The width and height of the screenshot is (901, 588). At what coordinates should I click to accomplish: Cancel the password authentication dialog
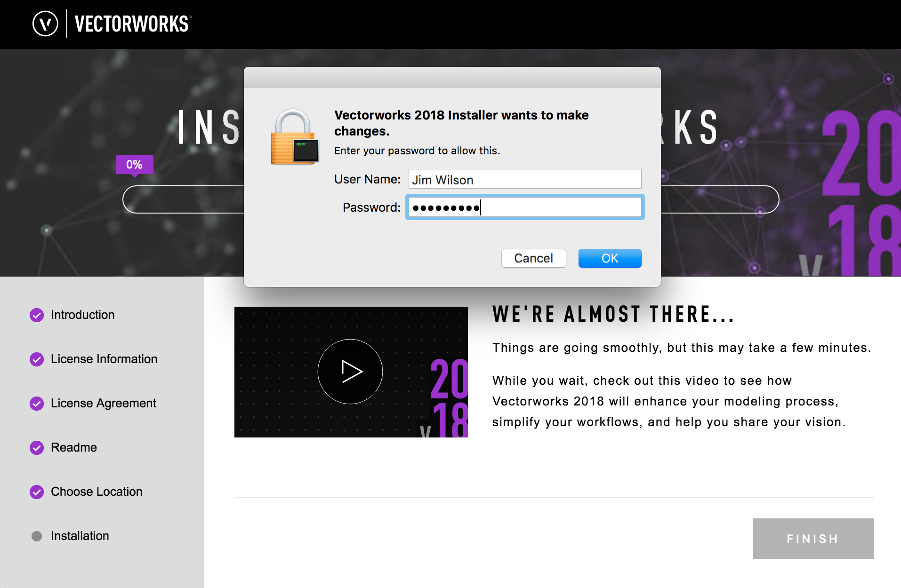[533, 258]
